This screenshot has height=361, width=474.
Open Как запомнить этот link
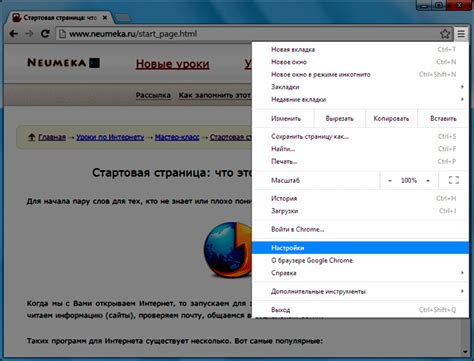tap(215, 95)
